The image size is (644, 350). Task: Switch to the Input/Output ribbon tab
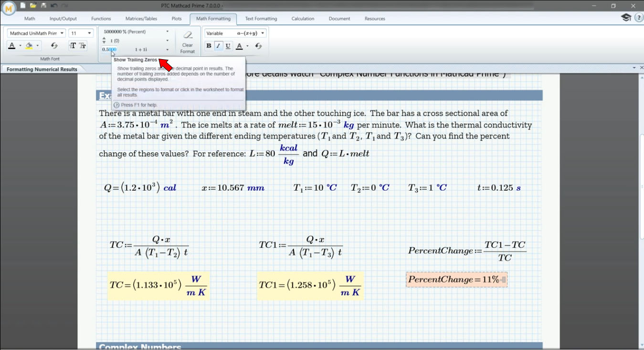pos(63,19)
